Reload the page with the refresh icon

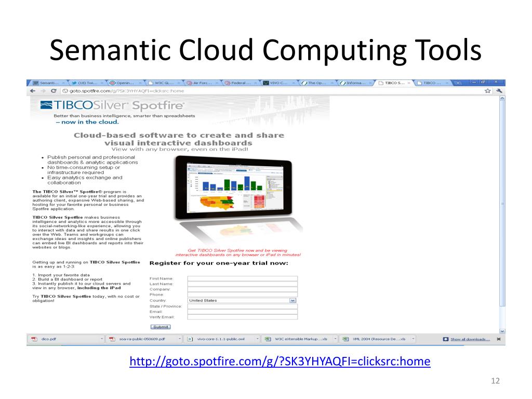pyautogui.click(x=54, y=91)
